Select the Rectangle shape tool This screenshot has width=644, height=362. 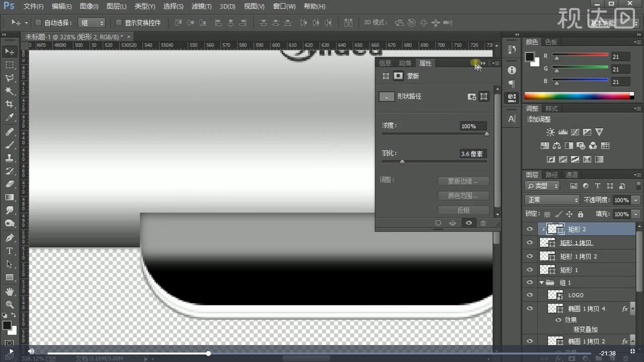click(x=9, y=278)
